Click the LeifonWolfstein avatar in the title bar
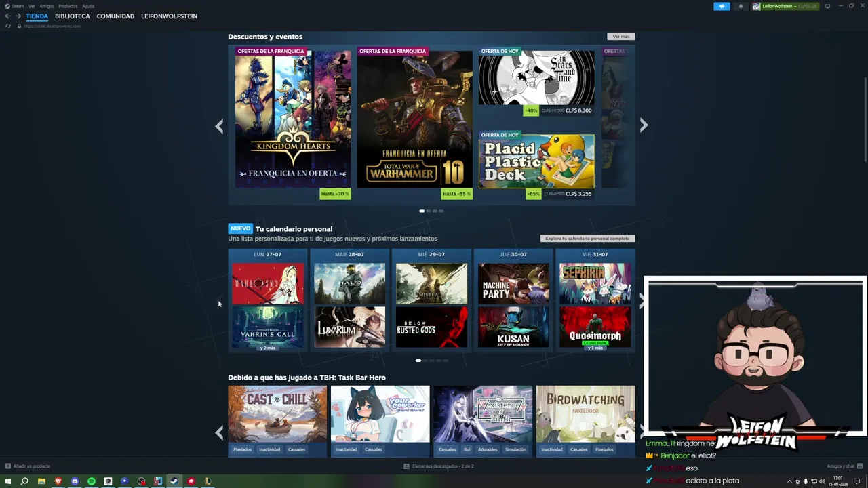Viewport: 868px width, 488px height. (756, 6)
